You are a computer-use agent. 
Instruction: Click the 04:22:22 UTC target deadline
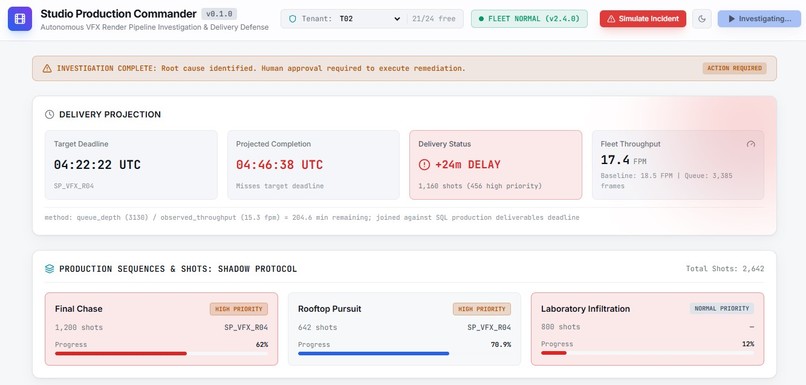pos(97,165)
